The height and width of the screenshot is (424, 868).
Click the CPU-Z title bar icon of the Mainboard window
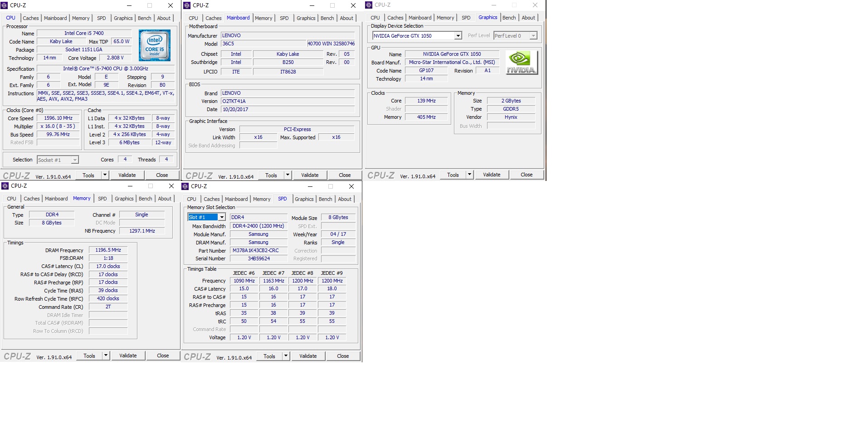pyautogui.click(x=187, y=5)
